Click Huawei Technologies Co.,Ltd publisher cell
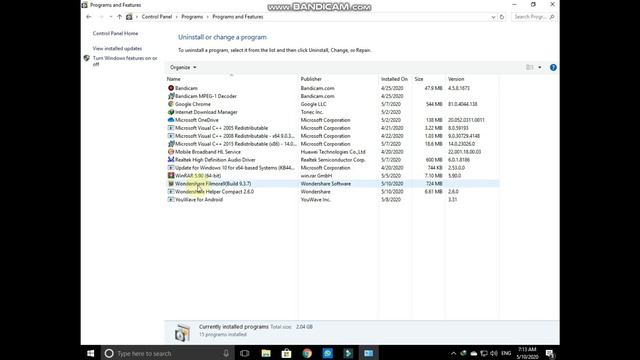Viewport: 640px width, 360px height. [x=333, y=152]
